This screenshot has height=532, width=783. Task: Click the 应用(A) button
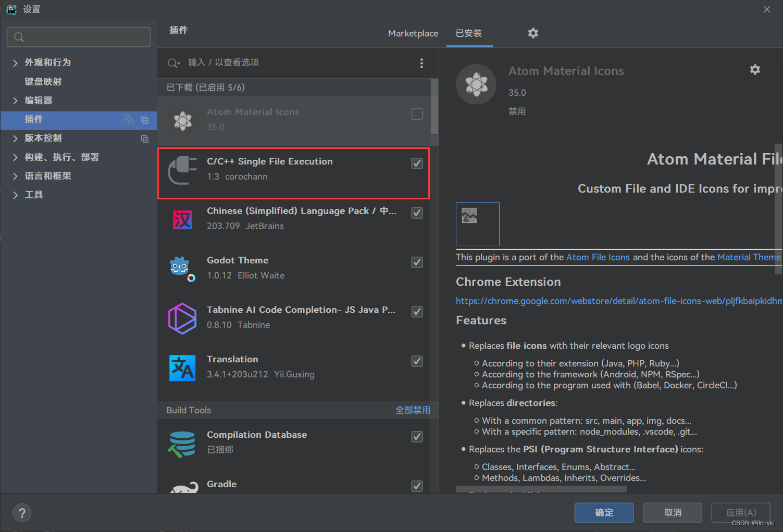click(741, 513)
